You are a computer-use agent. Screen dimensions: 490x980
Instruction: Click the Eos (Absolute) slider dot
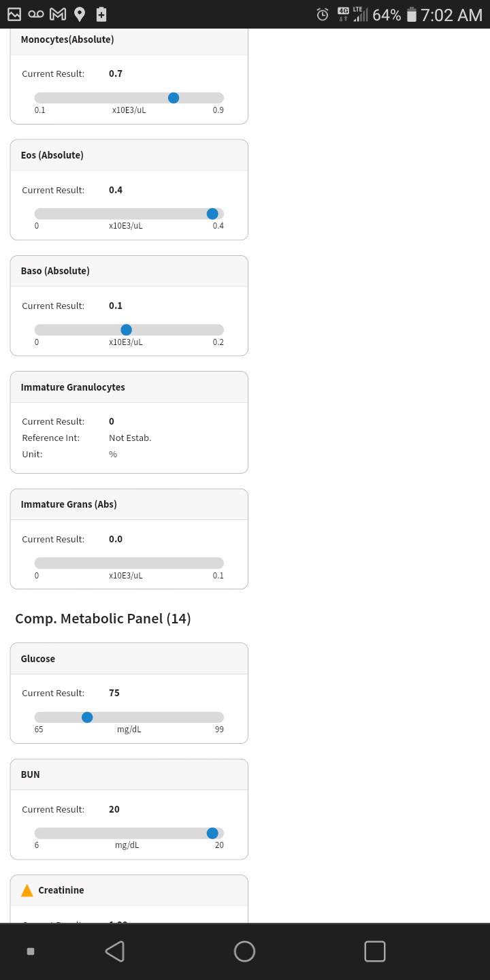pos(212,214)
